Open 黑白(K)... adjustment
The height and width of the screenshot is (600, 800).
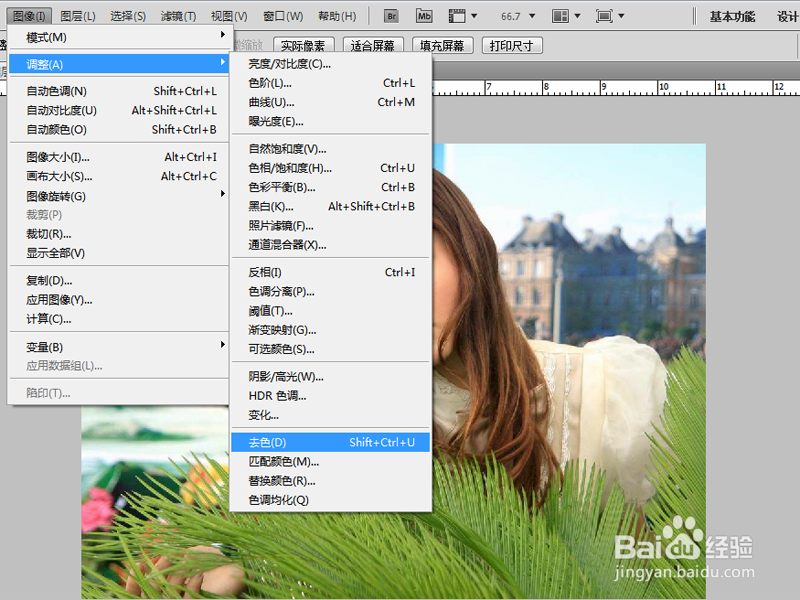tap(331, 207)
